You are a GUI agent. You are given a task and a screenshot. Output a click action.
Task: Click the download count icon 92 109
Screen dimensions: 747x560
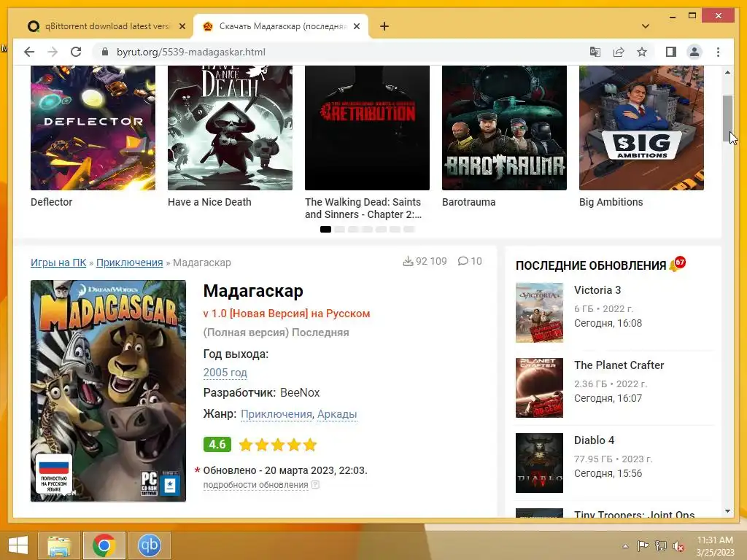tap(408, 262)
